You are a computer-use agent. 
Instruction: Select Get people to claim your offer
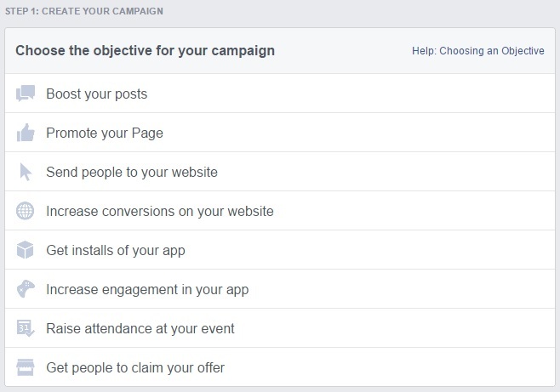135,367
